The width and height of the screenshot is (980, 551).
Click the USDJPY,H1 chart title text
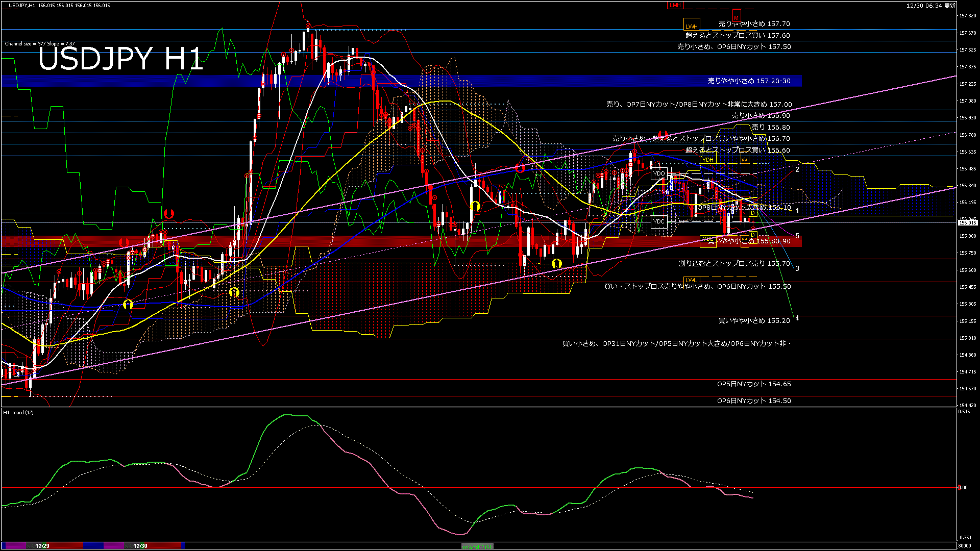pos(22,5)
